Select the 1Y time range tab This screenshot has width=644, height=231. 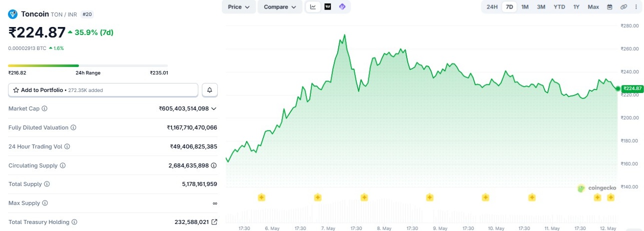click(577, 7)
